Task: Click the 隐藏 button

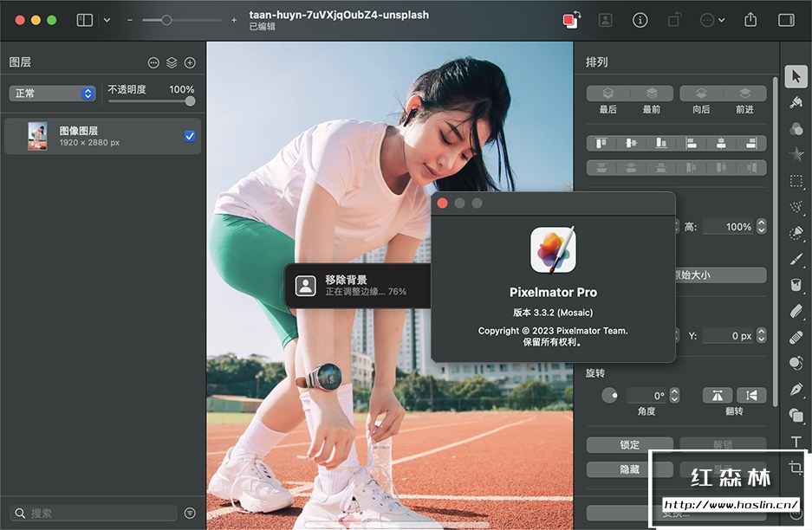Action: (x=629, y=469)
